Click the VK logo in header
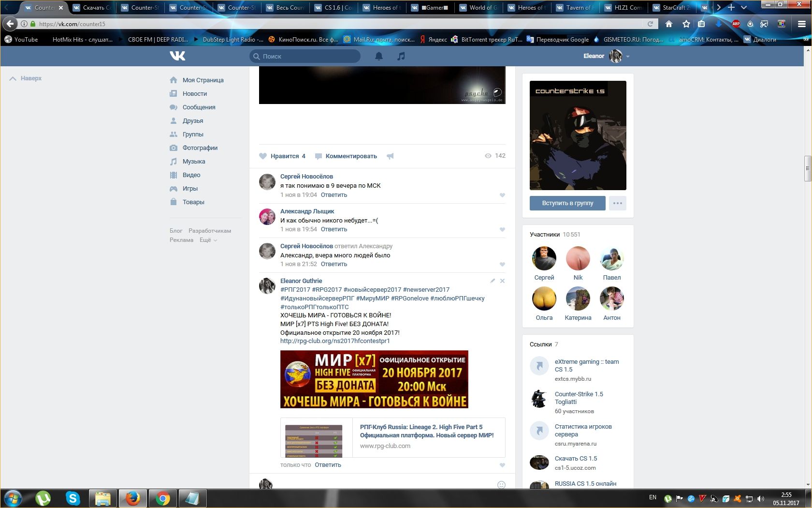 click(x=177, y=56)
